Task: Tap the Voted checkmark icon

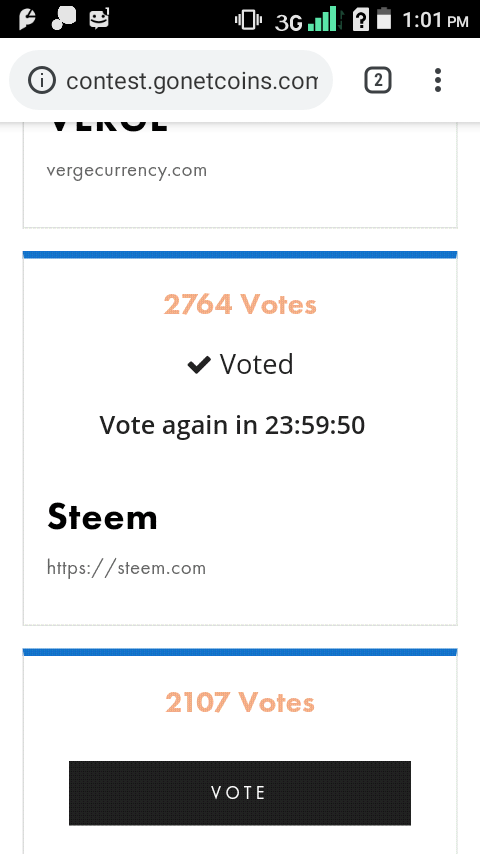Action: coord(199,365)
